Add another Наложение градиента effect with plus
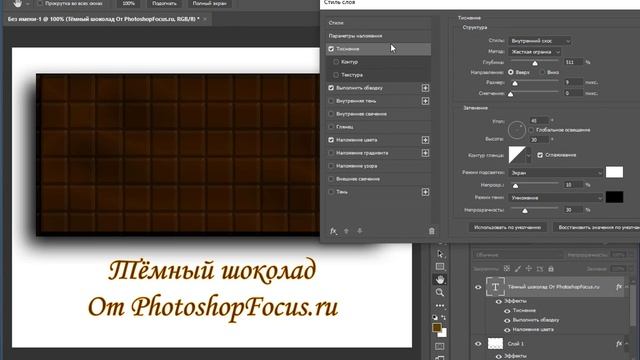This screenshot has height=360, width=640. 425,153
